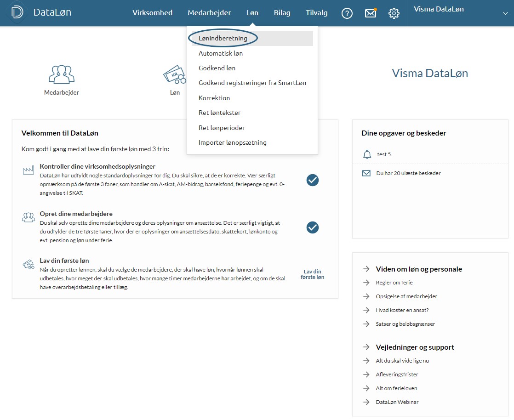514x420 pixels.
Task: Open the 20 unread messages envelope item
Action: pos(408,173)
